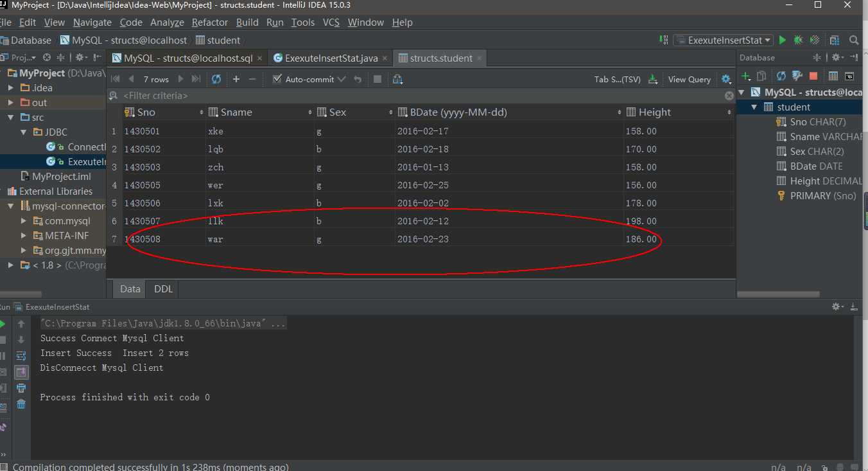The height and width of the screenshot is (471, 868).
Task: Expand the com.mysql package
Action: click(x=24, y=221)
